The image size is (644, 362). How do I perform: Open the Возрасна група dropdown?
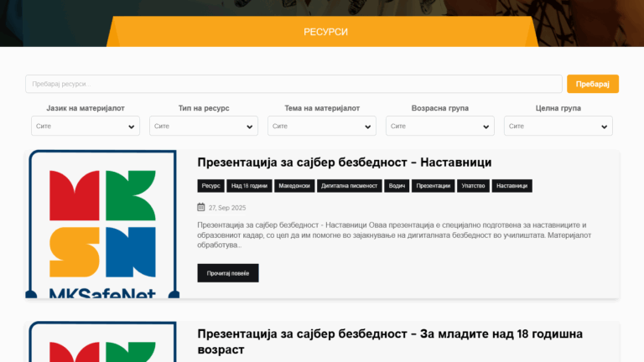pos(440,126)
